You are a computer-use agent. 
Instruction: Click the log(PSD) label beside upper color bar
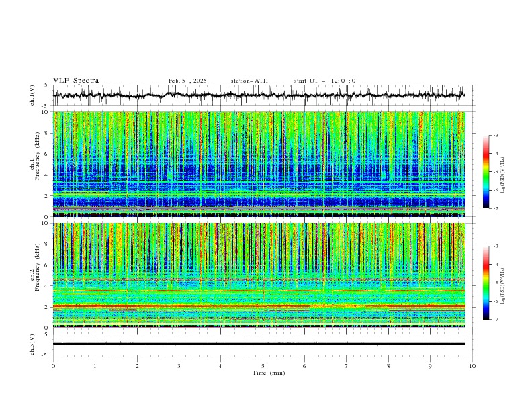(502, 175)
